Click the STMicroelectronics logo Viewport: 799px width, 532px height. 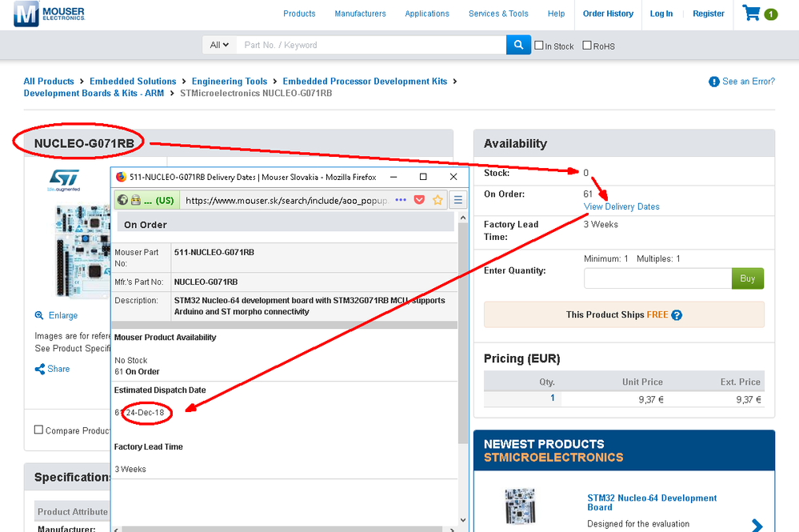point(64,179)
